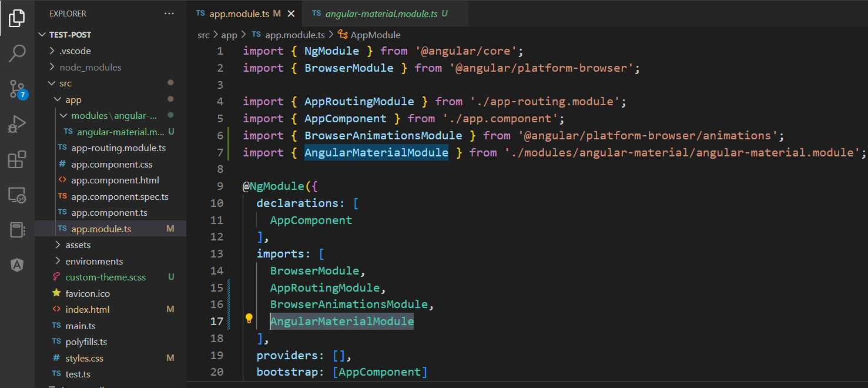The height and width of the screenshot is (388, 868).
Task: Open the Remote Explorer icon
Action: pos(17,195)
